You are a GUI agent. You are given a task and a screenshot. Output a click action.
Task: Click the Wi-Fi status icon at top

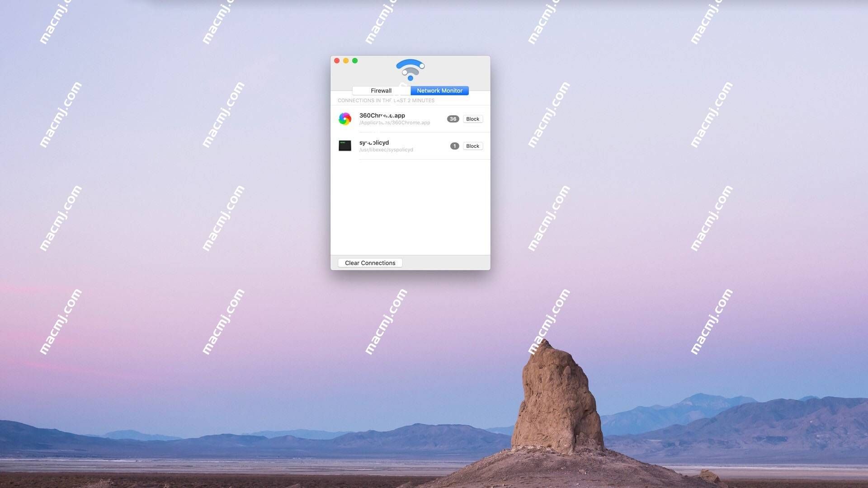point(410,70)
